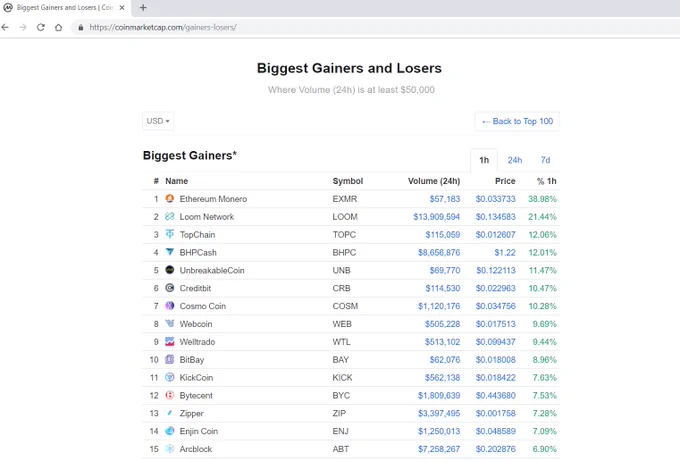Switch to the 24h gainers tab
This screenshot has height=461, width=680.
(x=515, y=160)
